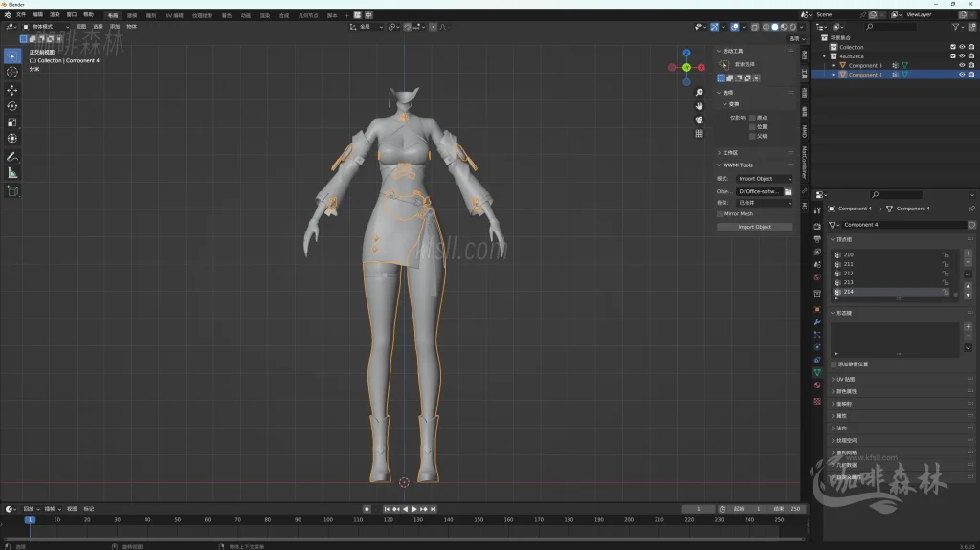Click the folder icon next to object path

[789, 192]
